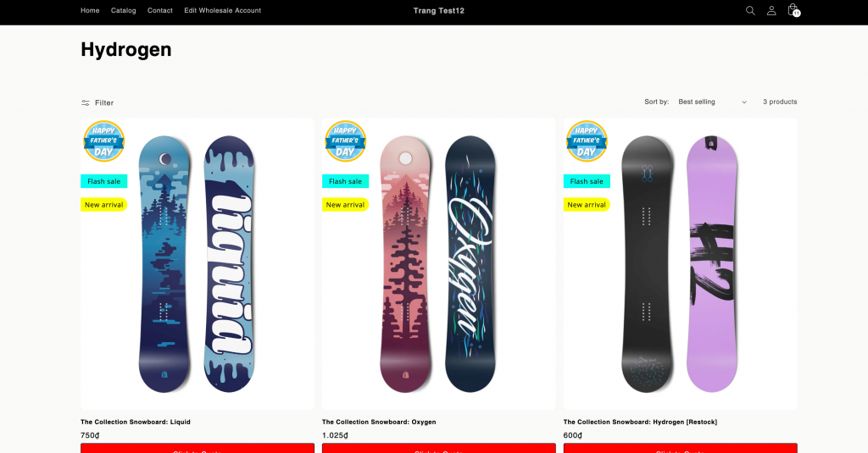Open Edit Wholesale Account link
868x453 pixels.
click(223, 10)
